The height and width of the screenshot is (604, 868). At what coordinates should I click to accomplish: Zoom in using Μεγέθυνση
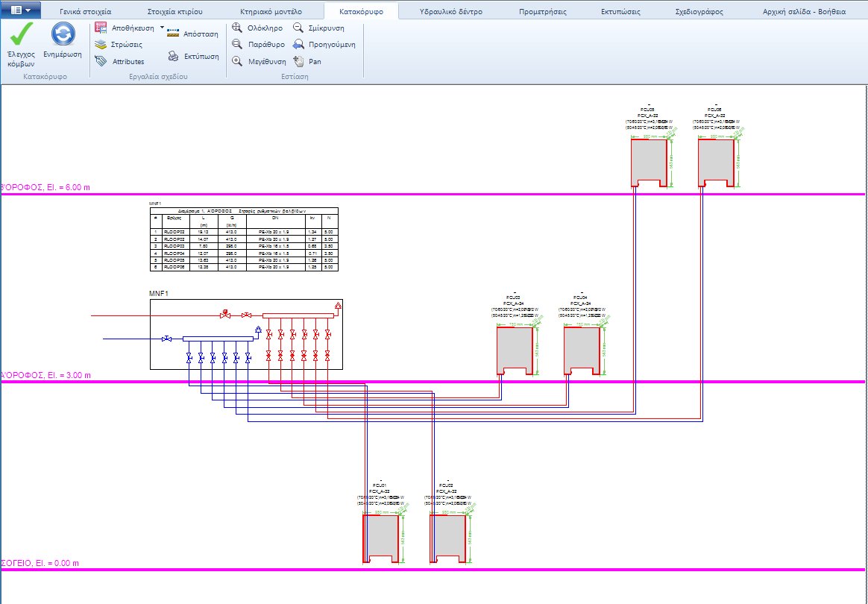[x=262, y=61]
